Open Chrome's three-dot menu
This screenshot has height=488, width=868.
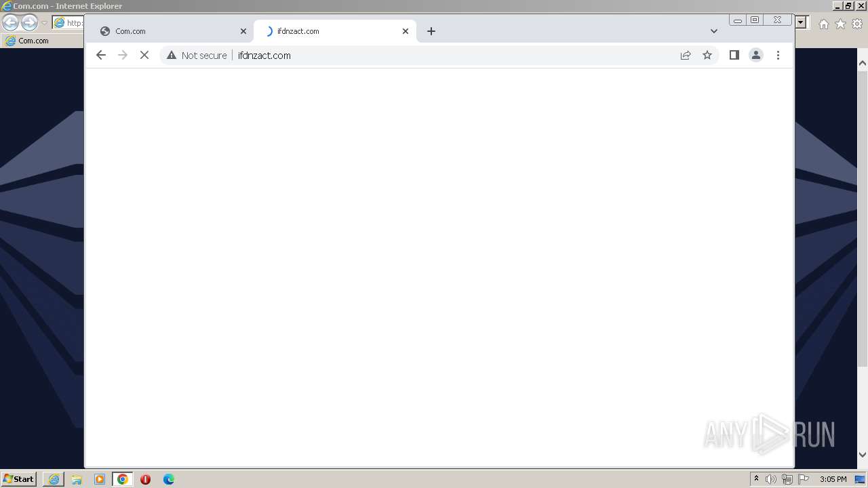[x=778, y=56]
